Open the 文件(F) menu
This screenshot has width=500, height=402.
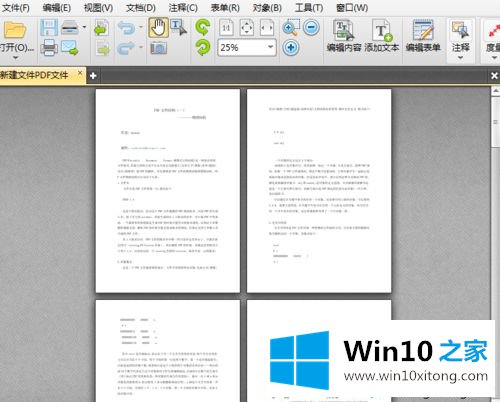point(15,7)
